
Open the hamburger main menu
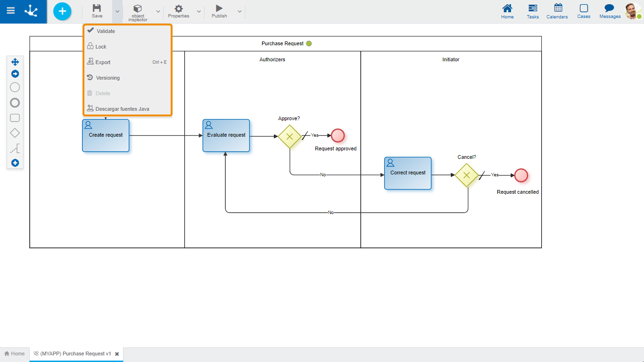[10, 10]
